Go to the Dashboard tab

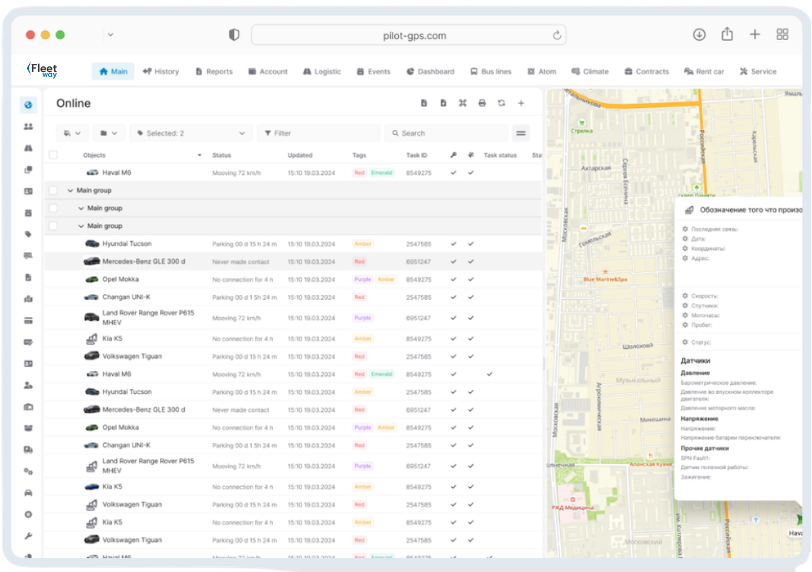click(x=430, y=71)
